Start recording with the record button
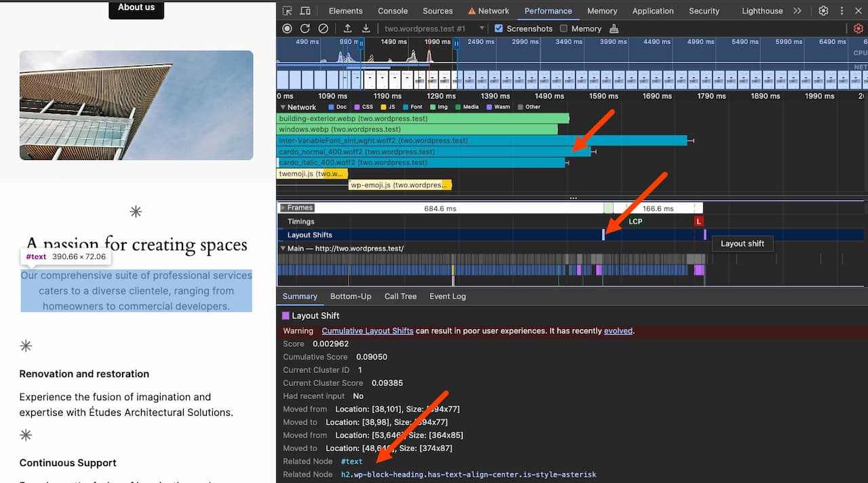Viewport: 868px width, 483px height. 287,28
